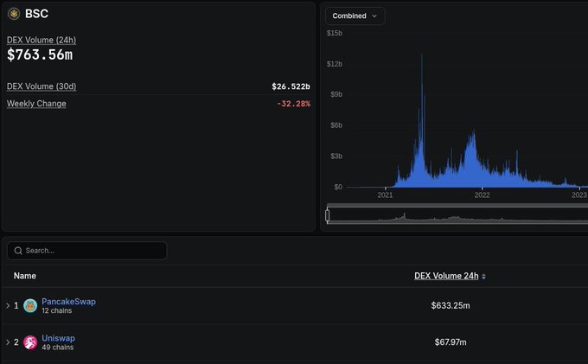Click the Weekly Change label
This screenshot has height=364, width=588.
(x=36, y=104)
